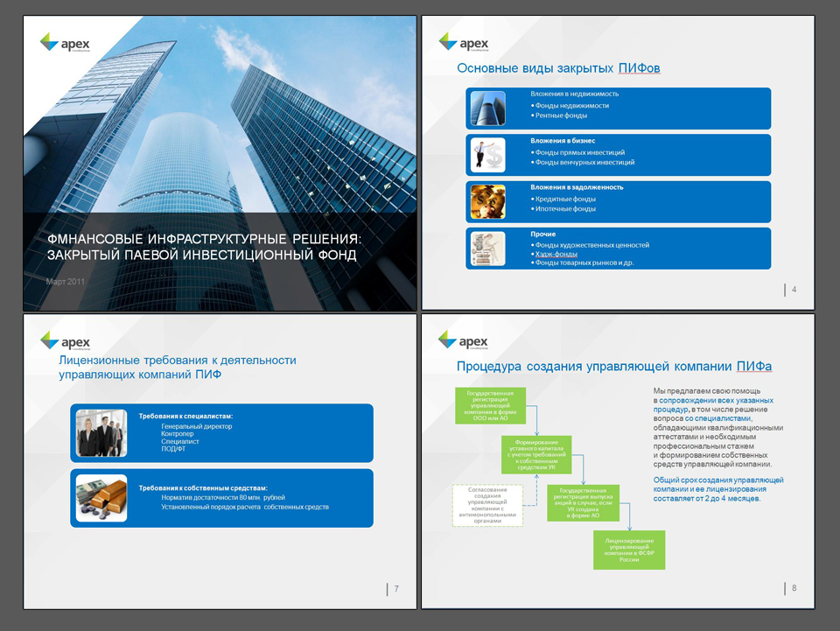Select the image beside the 'Прочие' block
840x631 pixels.
point(487,249)
